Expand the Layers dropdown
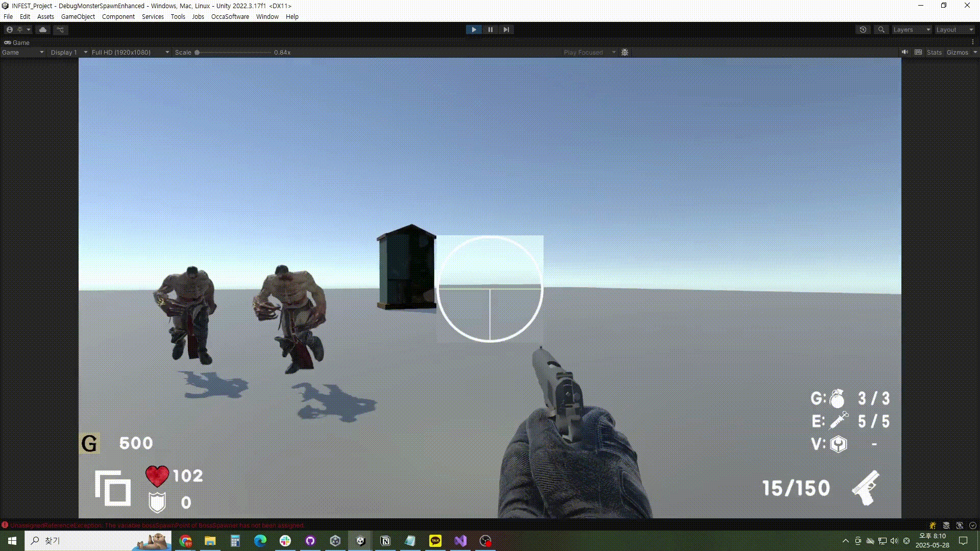Viewport: 980px width, 551px height. (x=912, y=30)
